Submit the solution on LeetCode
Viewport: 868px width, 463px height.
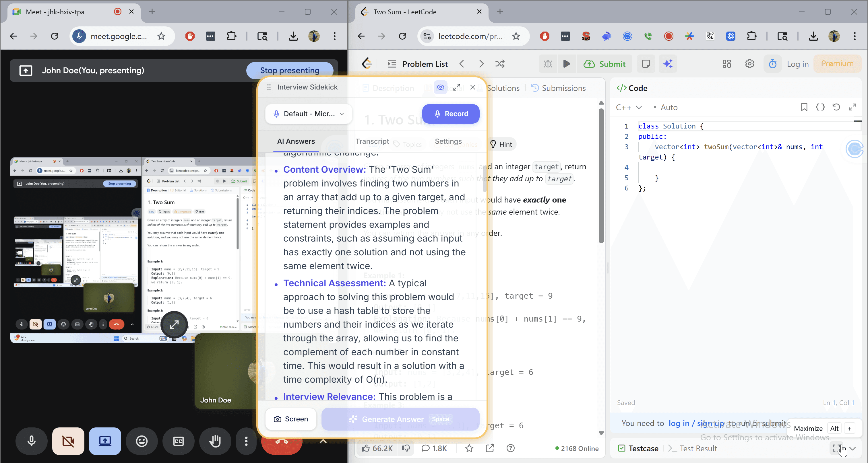(605, 64)
